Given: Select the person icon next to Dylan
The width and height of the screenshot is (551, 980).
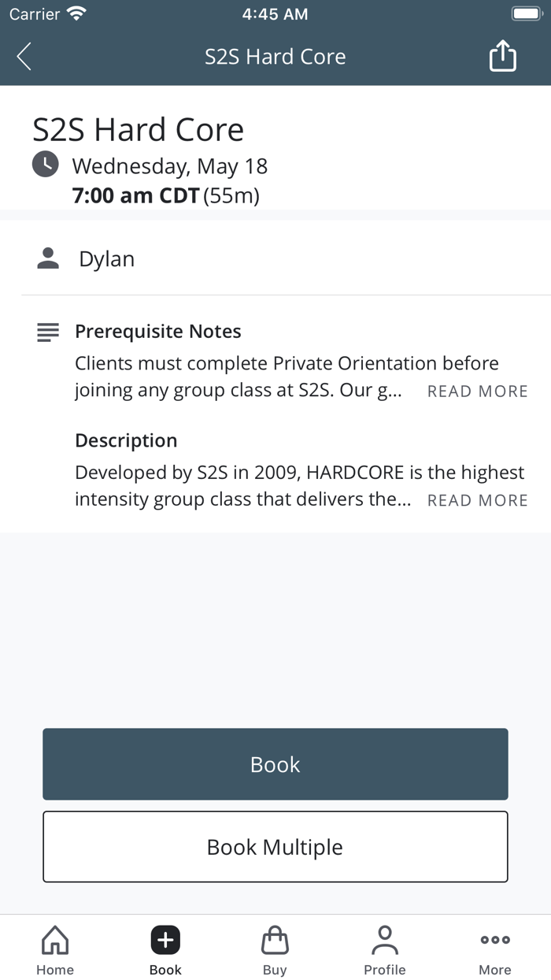Looking at the screenshot, I should pos(47,257).
